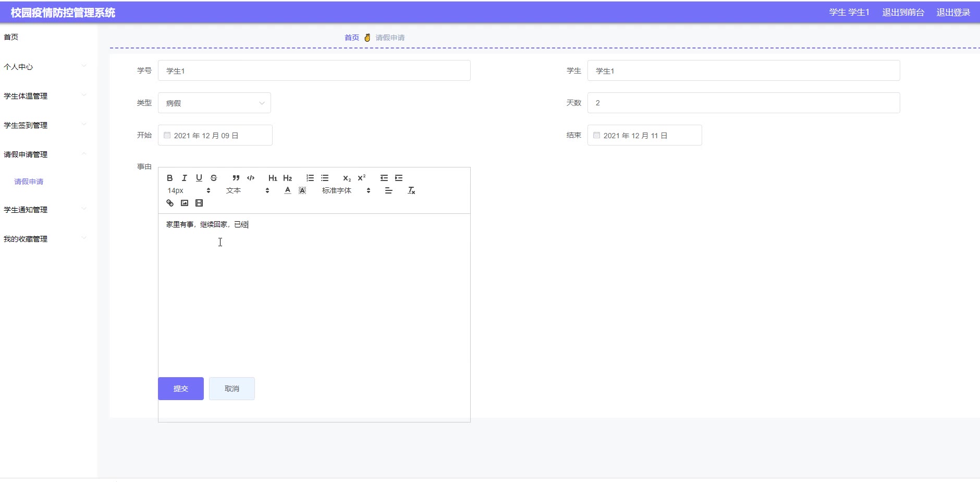Image resolution: width=980 pixels, height=482 pixels.
Task: Open the 开始 date picker
Action: click(x=215, y=135)
